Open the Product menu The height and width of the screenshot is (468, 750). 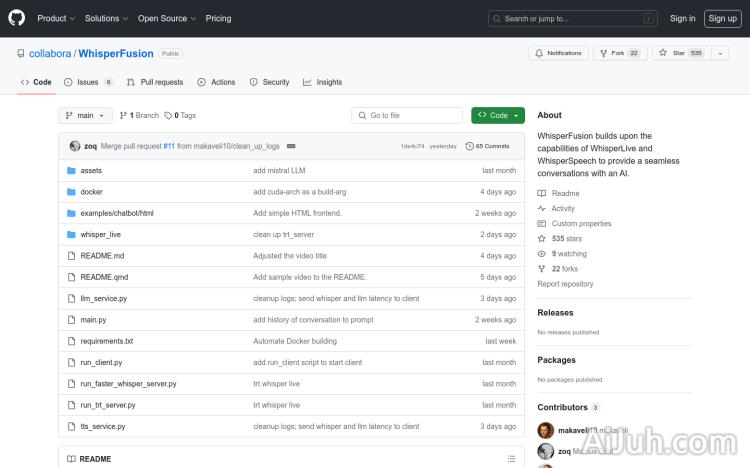point(55,18)
